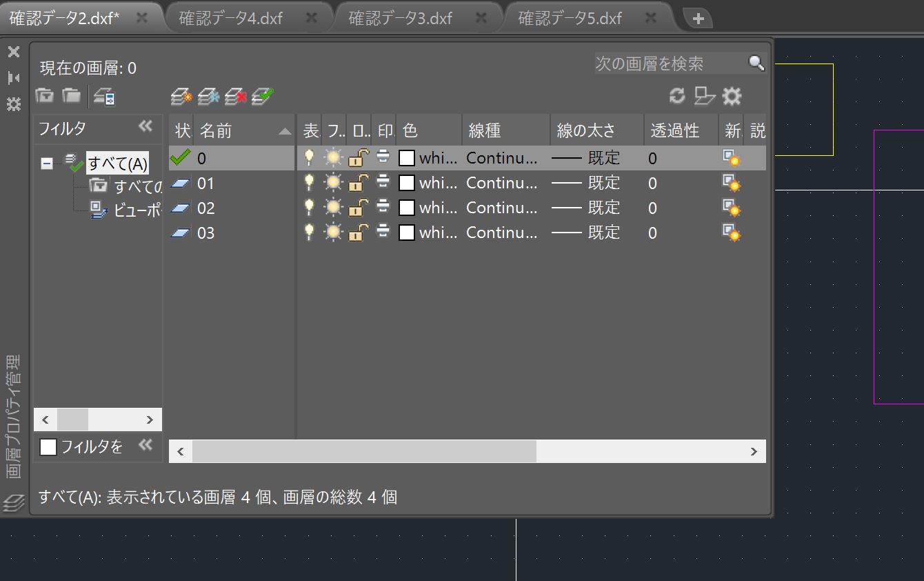Viewport: 924px width, 581px height.
Task: Collapse the フィルタ panel with double chevron
Action: pos(145,126)
